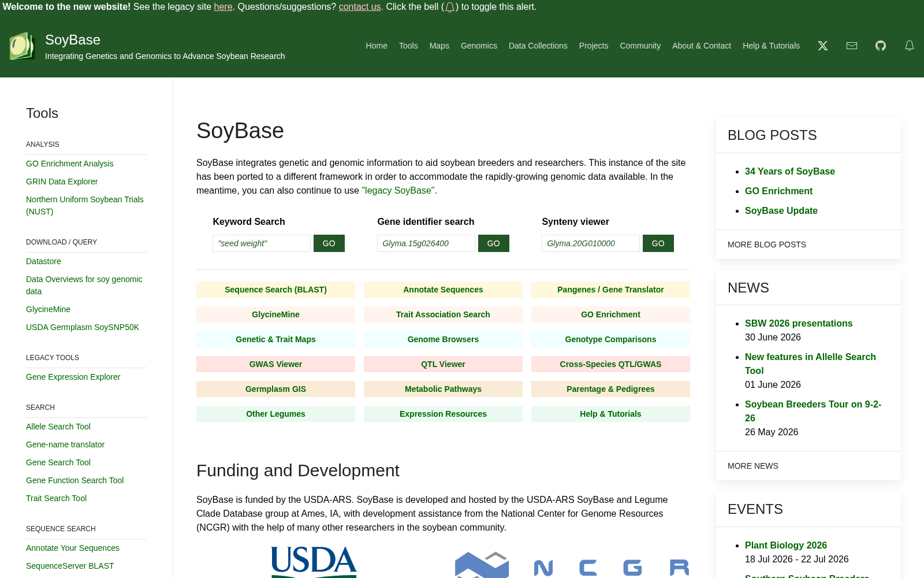Open Metabolic Pathways tile

pyautogui.click(x=443, y=389)
